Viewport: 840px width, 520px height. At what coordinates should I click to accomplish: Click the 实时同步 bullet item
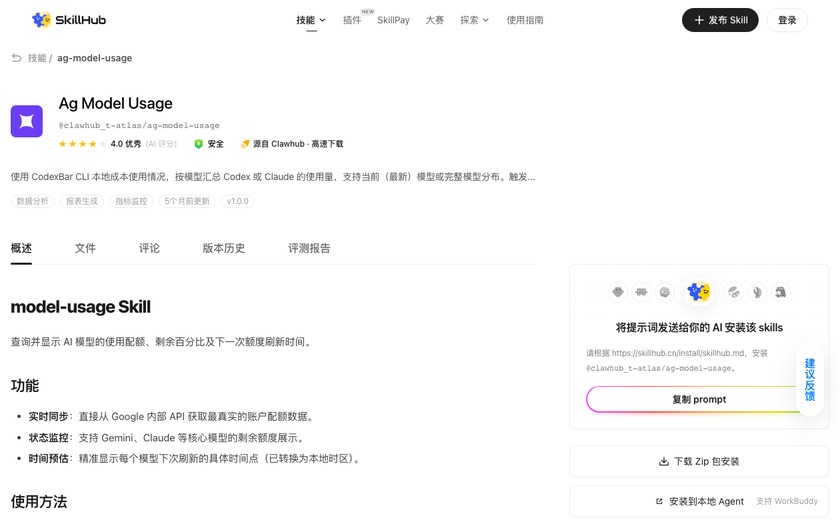(172, 417)
